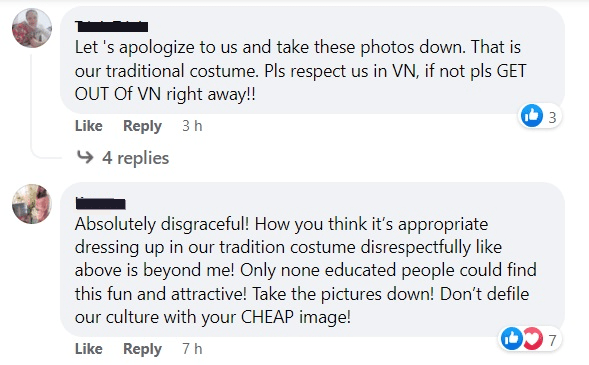Open the first commenter's profile picture

tap(32, 28)
